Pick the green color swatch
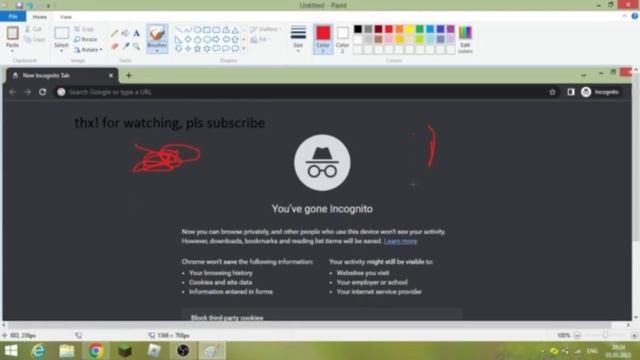This screenshot has width=640, height=360. pyautogui.click(x=420, y=29)
